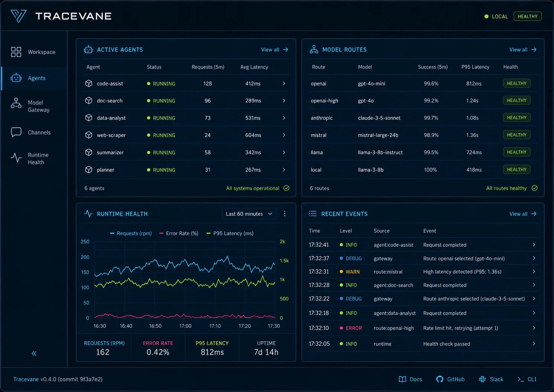Click the cube icon beside summarizer
The height and width of the screenshot is (392, 554).
(88, 152)
